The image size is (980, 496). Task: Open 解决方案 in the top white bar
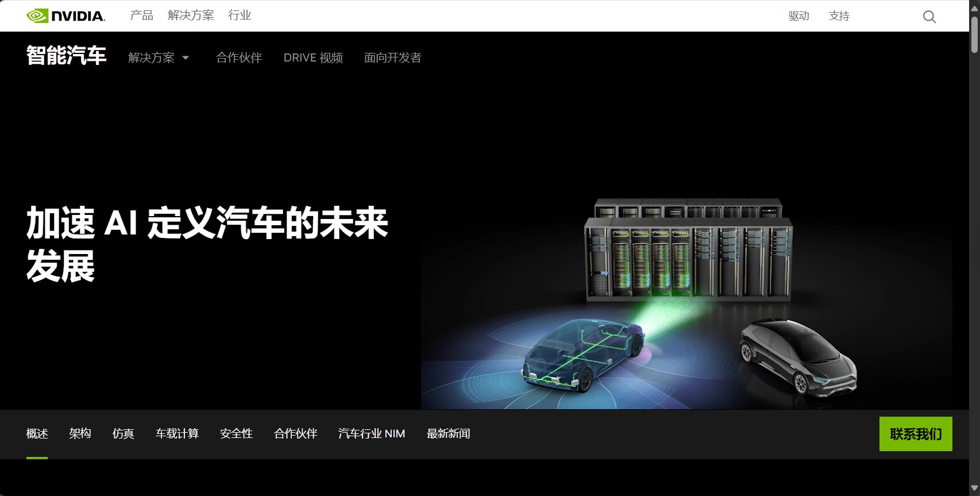[x=191, y=16]
